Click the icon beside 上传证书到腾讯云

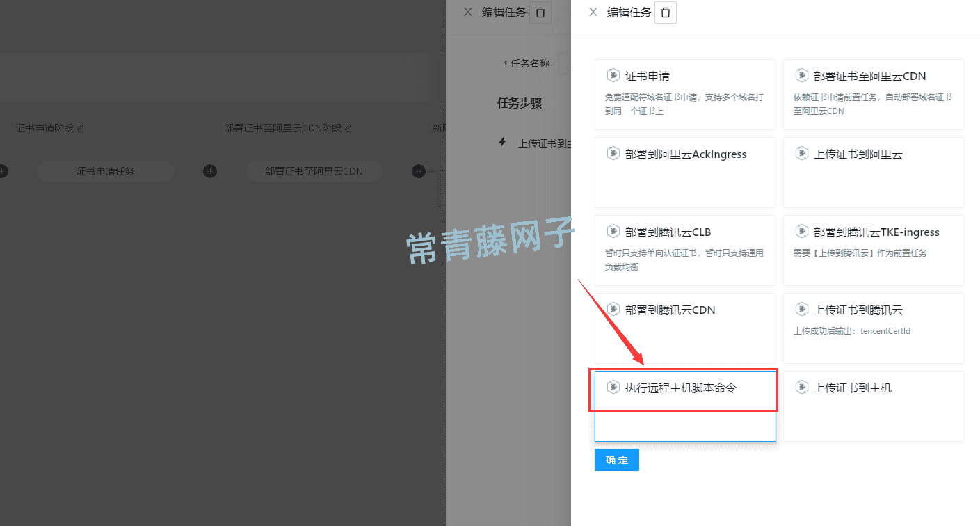802,309
